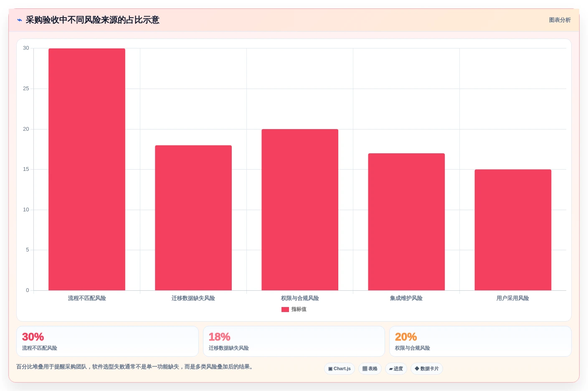The height and width of the screenshot is (391, 588).
Task: Click the 数据卡片 tag chip
Action: (427, 369)
